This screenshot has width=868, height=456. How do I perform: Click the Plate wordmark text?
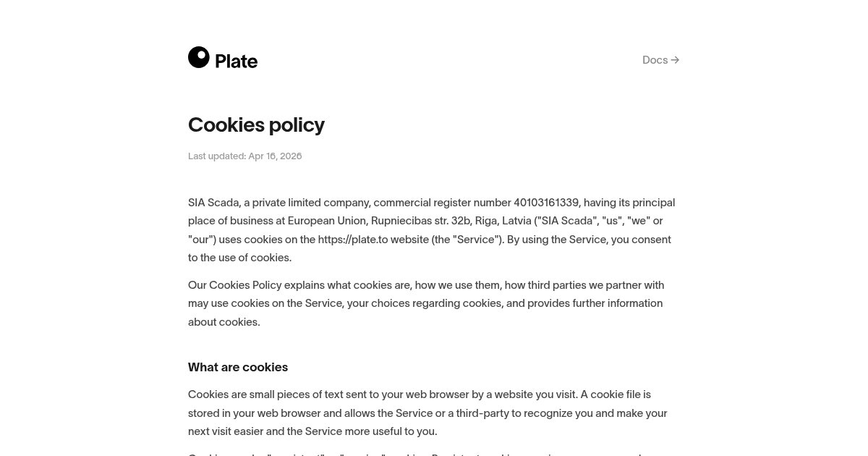click(237, 62)
